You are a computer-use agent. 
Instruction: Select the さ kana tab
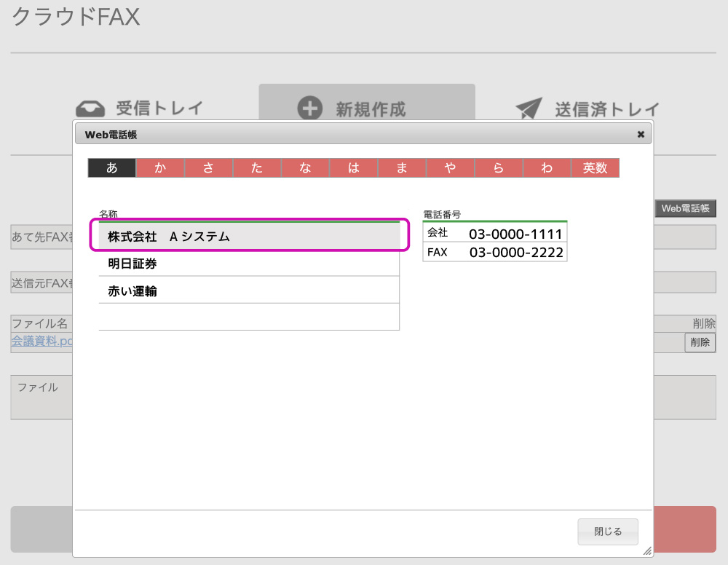208,167
